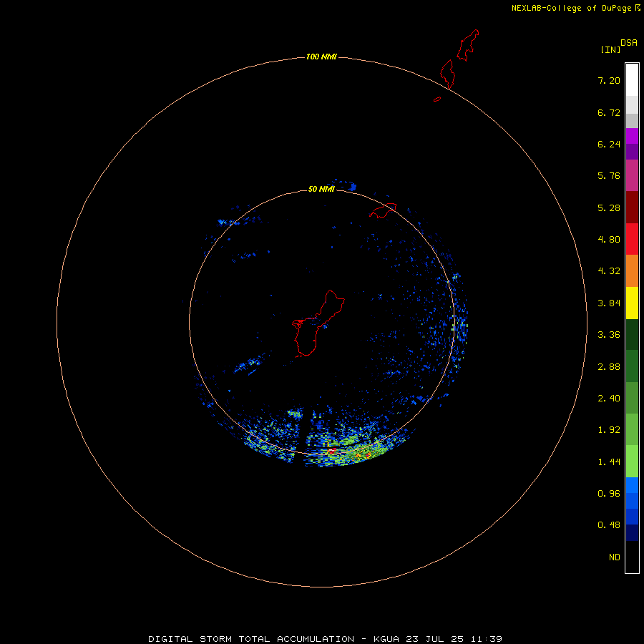
Task: Select the 7.20 legend value
Action: point(609,80)
